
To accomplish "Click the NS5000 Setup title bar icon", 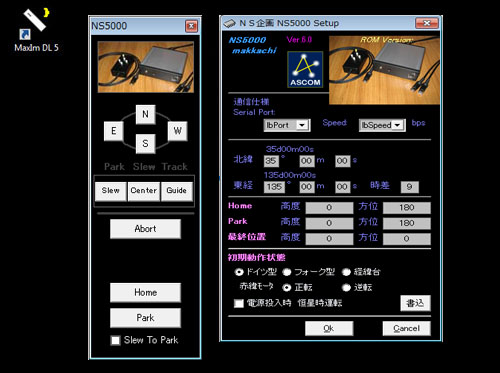I will [230, 23].
